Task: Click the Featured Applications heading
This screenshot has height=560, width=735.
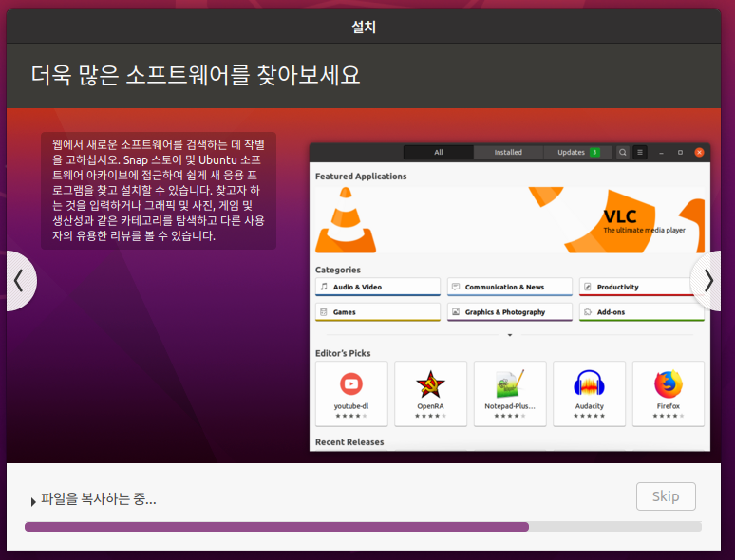Action: tap(361, 177)
